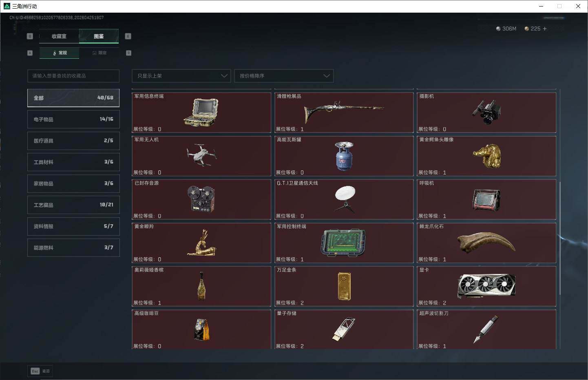This screenshot has width=588, height=380.
Task: Click the 高能瓦斯罐 gas tank item
Action: [344, 156]
